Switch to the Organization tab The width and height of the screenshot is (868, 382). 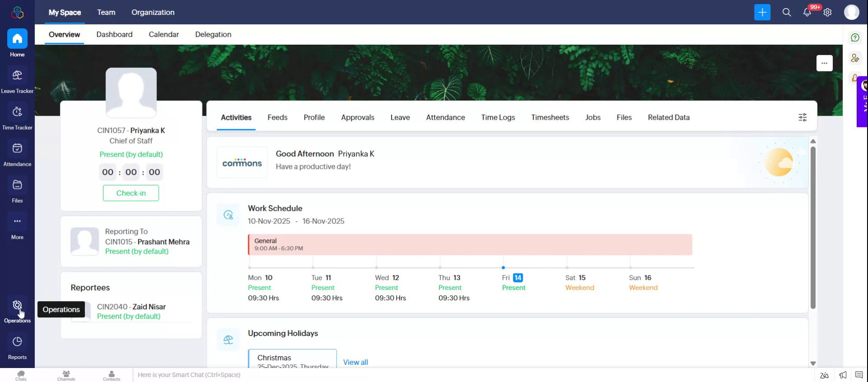[x=153, y=12]
